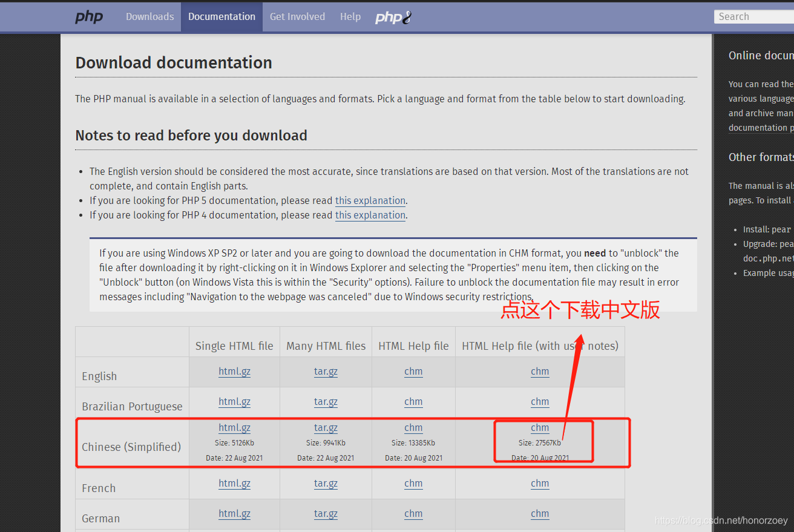This screenshot has width=794, height=532.
Task: Download German chm with user notes
Action: click(540, 514)
